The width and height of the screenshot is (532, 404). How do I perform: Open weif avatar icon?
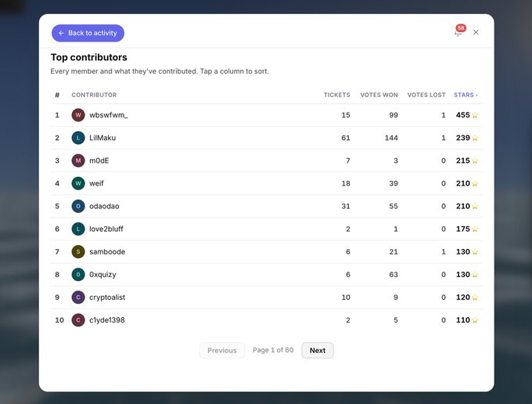(78, 183)
